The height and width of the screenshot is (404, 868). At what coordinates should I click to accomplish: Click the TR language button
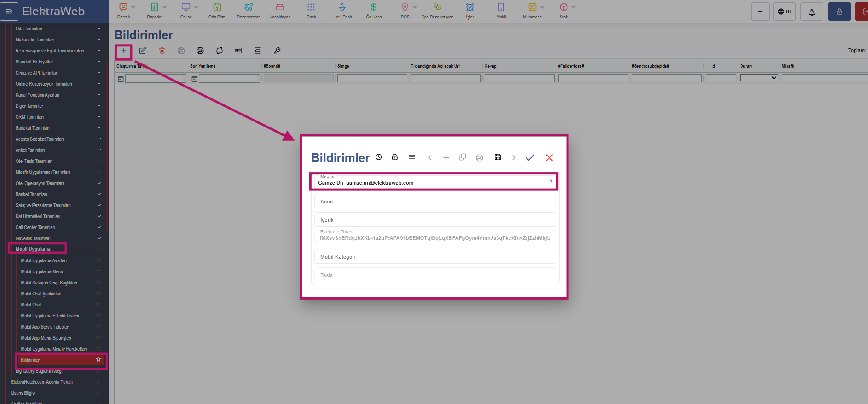pos(784,12)
